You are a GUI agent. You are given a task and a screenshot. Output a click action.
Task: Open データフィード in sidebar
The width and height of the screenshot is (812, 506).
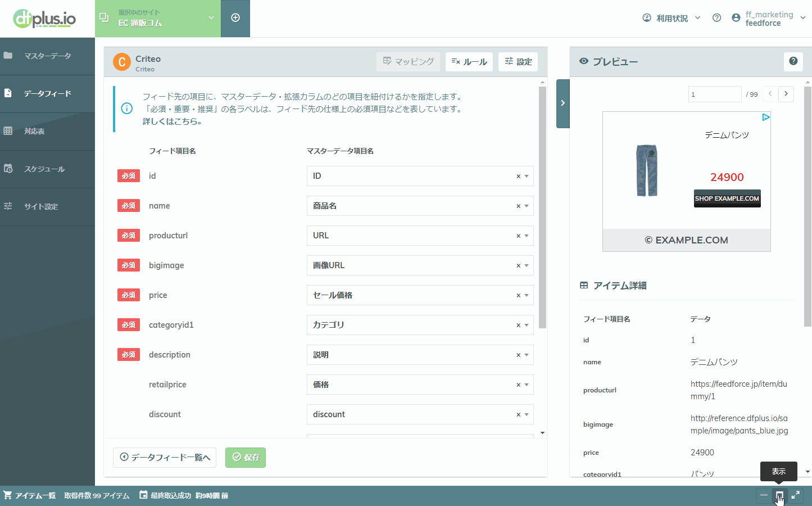pos(47,94)
